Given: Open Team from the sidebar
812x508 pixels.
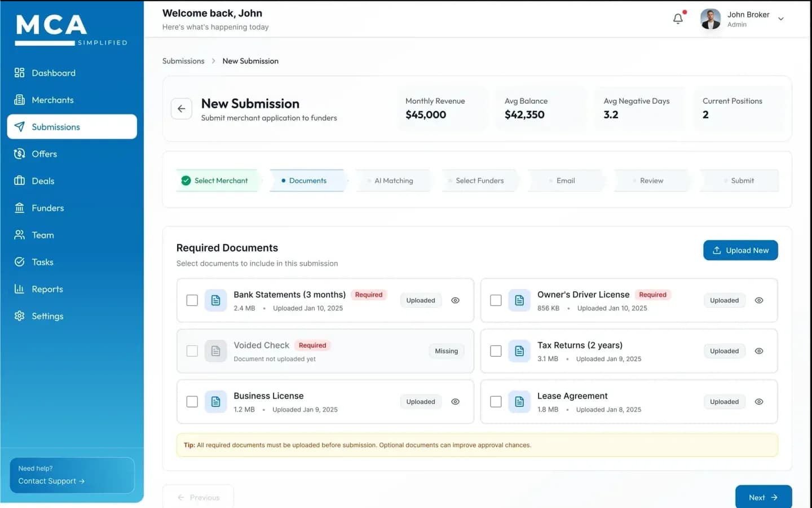Looking at the screenshot, I should 72,235.
